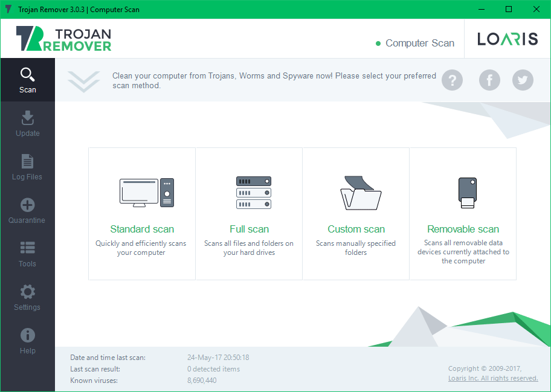This screenshot has height=392, width=551.
Task: Open Update via the download icon
Action: pyautogui.click(x=27, y=118)
